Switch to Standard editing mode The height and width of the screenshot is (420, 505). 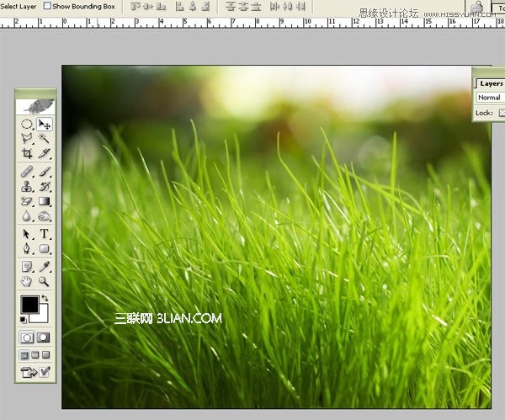pyautogui.click(x=27, y=338)
